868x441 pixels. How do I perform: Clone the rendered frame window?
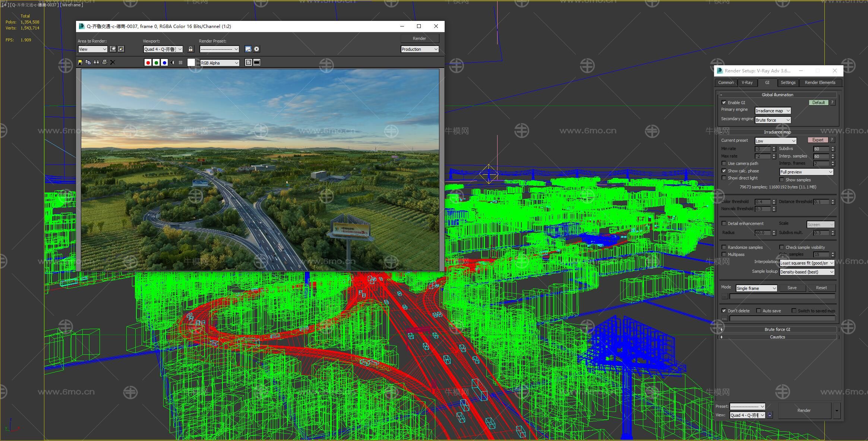(96, 62)
